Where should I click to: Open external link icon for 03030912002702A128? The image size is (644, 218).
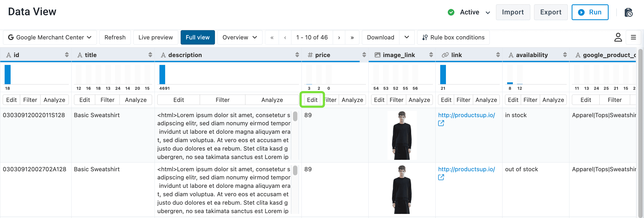point(441,177)
